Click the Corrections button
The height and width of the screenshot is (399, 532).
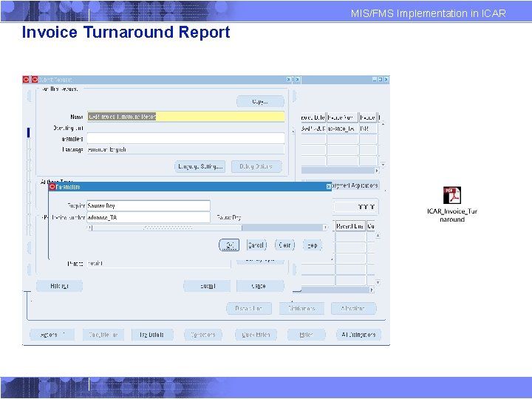203,335
